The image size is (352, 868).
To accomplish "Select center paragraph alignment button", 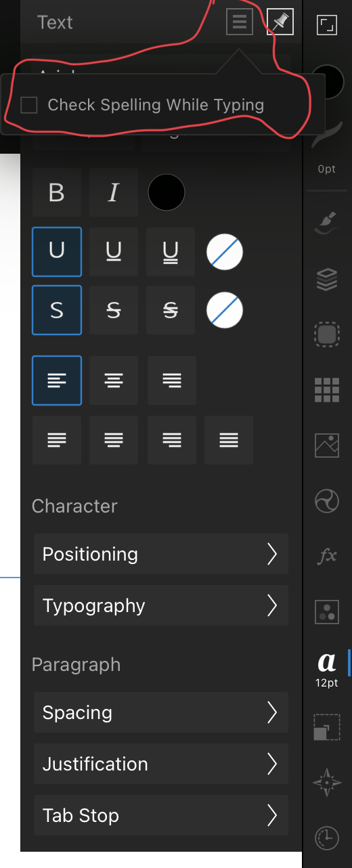I will coord(114,381).
